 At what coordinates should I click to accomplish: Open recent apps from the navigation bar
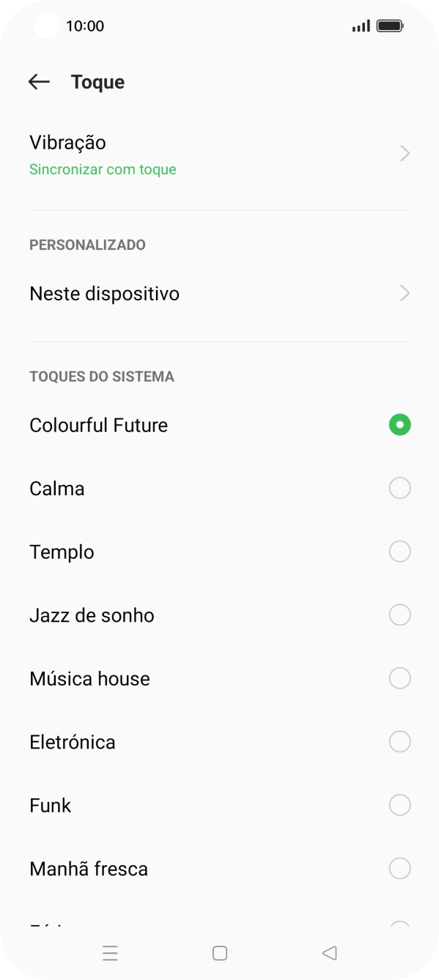click(x=109, y=953)
